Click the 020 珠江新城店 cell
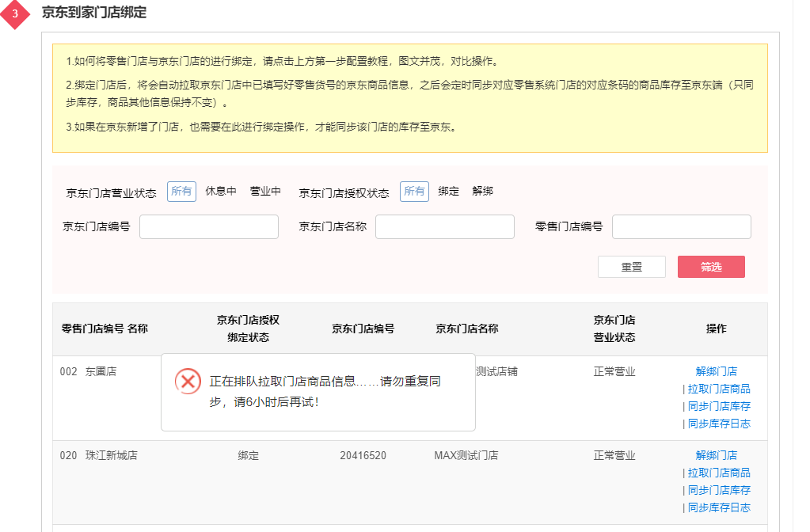Image resolution: width=810 pixels, height=532 pixels. [x=99, y=455]
